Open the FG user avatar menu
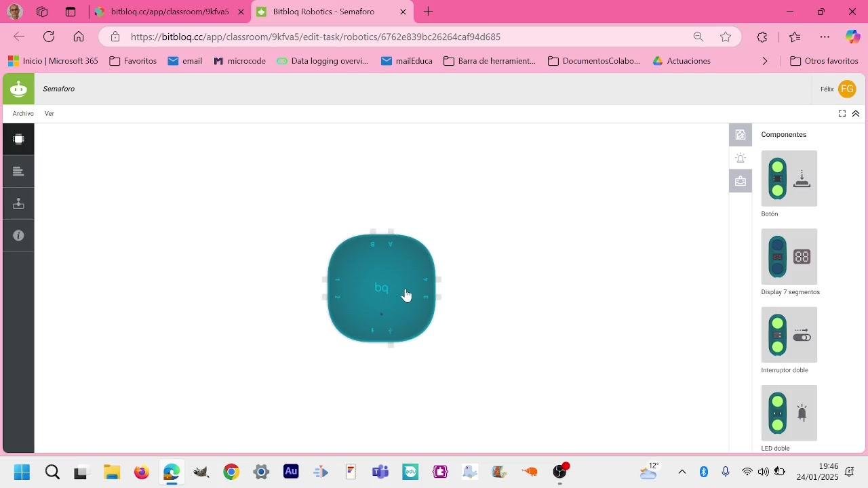The width and height of the screenshot is (868, 488). (847, 89)
